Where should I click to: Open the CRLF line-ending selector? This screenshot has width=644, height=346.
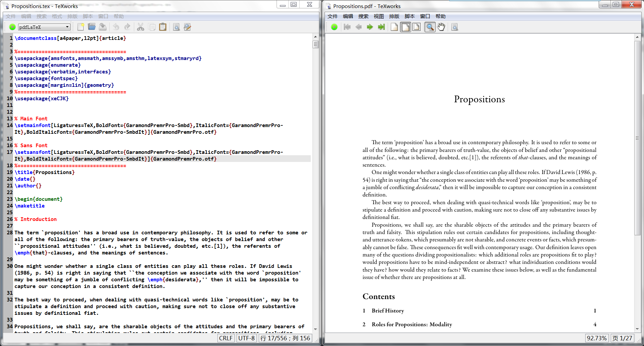pos(226,338)
